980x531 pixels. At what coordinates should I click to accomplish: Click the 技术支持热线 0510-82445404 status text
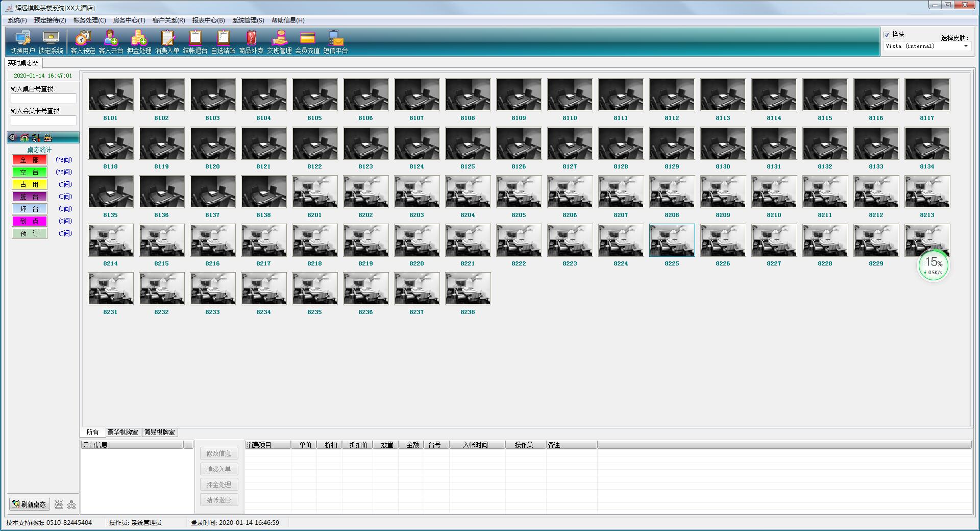point(49,523)
